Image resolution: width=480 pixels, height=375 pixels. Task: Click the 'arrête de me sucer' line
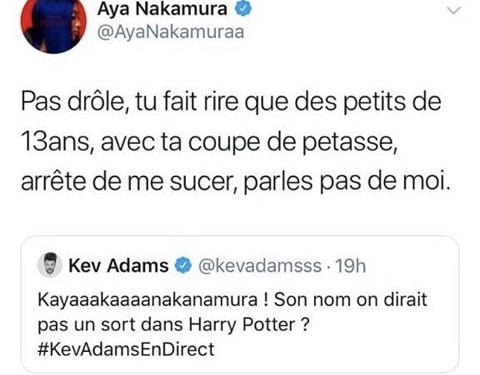(129, 181)
